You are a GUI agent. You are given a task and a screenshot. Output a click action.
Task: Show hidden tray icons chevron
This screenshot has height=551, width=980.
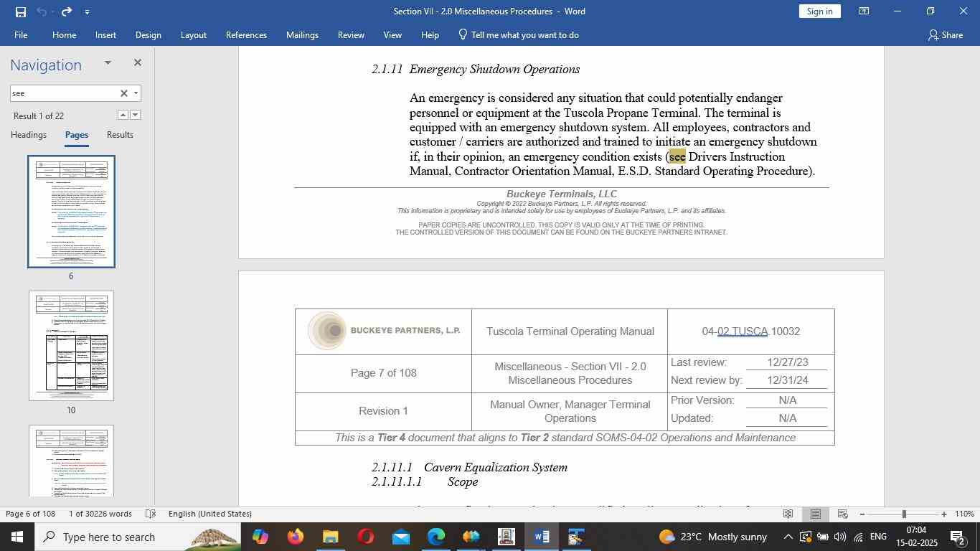click(x=788, y=537)
